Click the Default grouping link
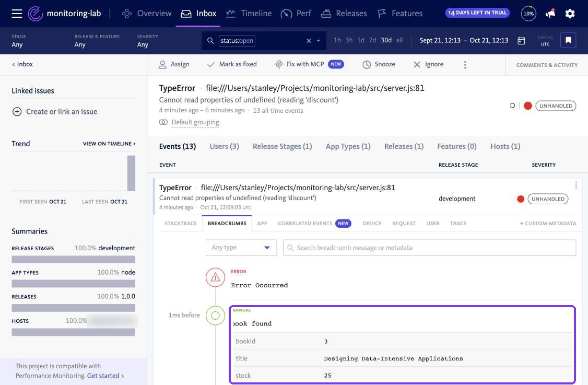This screenshot has width=588, height=385. (x=195, y=122)
